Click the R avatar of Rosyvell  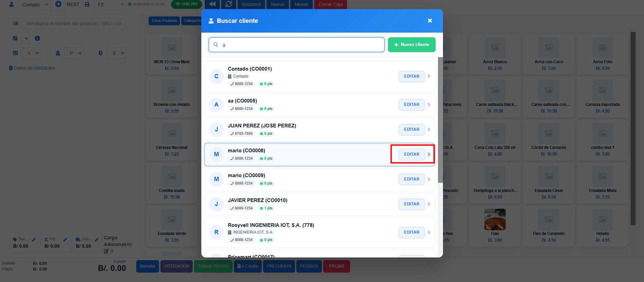pyautogui.click(x=216, y=232)
